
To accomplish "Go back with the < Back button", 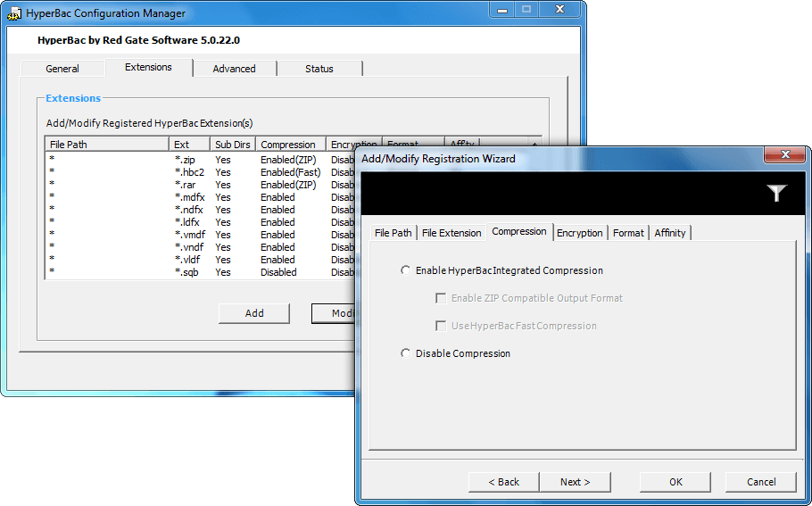I will [x=504, y=482].
